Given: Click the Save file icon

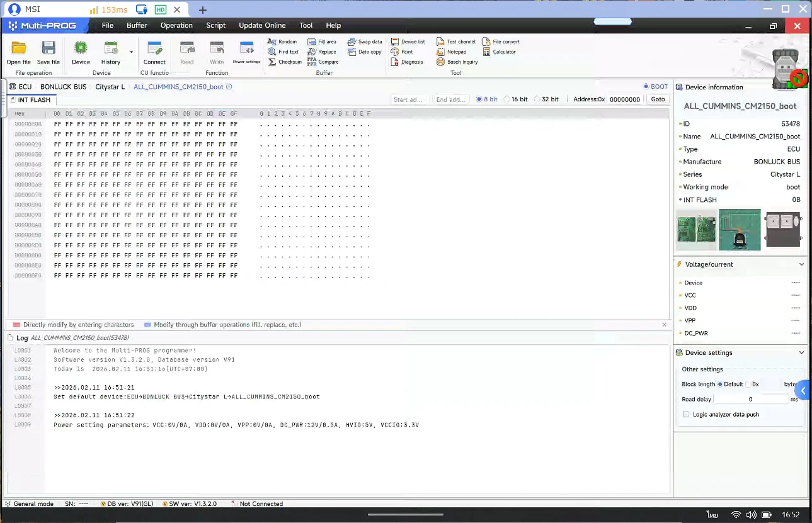Looking at the screenshot, I should click(x=49, y=48).
